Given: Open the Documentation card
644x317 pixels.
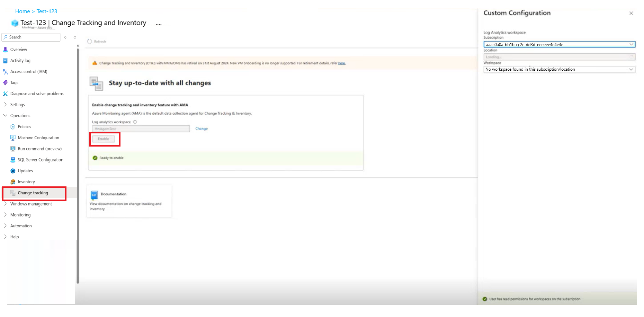Looking at the screenshot, I should point(129,201).
